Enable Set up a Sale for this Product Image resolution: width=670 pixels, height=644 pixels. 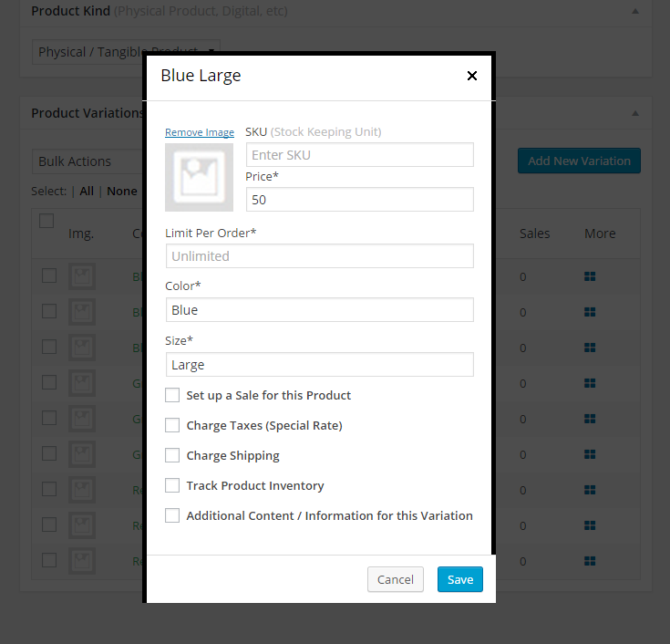tap(172, 395)
